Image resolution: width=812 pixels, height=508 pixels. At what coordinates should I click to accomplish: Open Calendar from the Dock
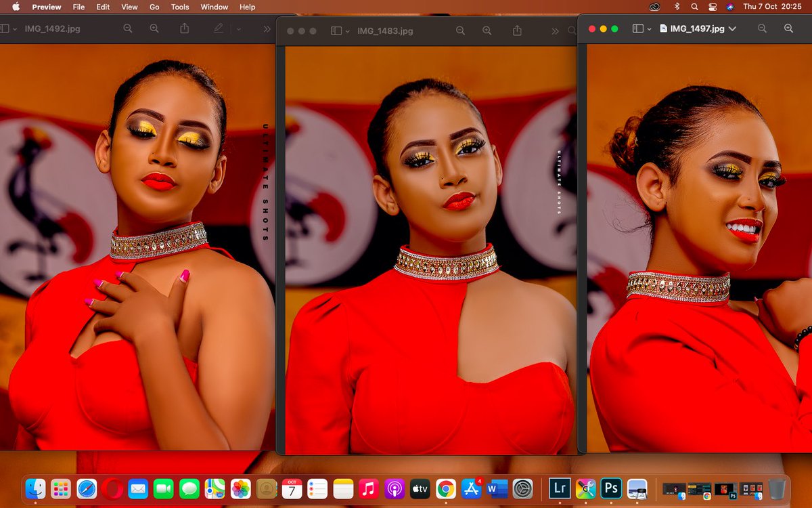[x=292, y=488]
